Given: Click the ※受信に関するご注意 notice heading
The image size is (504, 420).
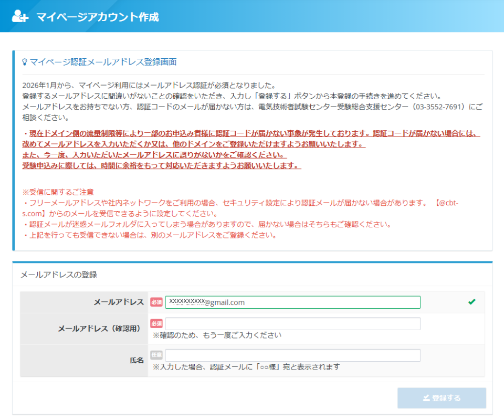Looking at the screenshot, I should 58,192.
